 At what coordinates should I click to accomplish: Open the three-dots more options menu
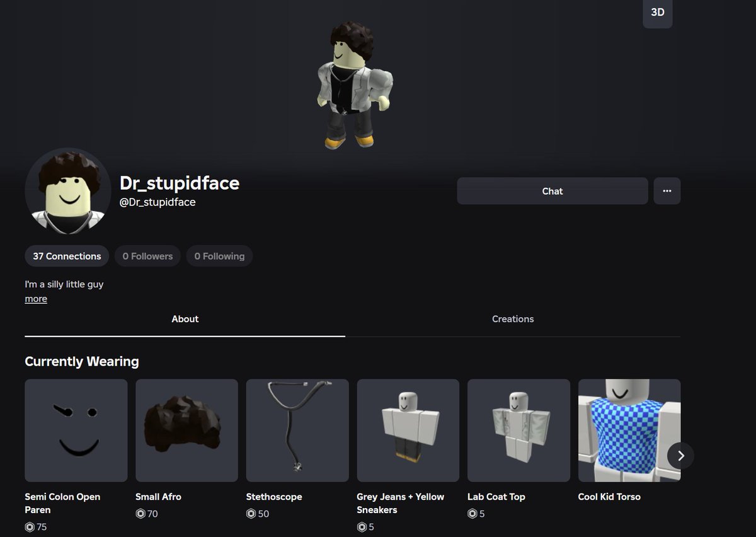point(667,191)
